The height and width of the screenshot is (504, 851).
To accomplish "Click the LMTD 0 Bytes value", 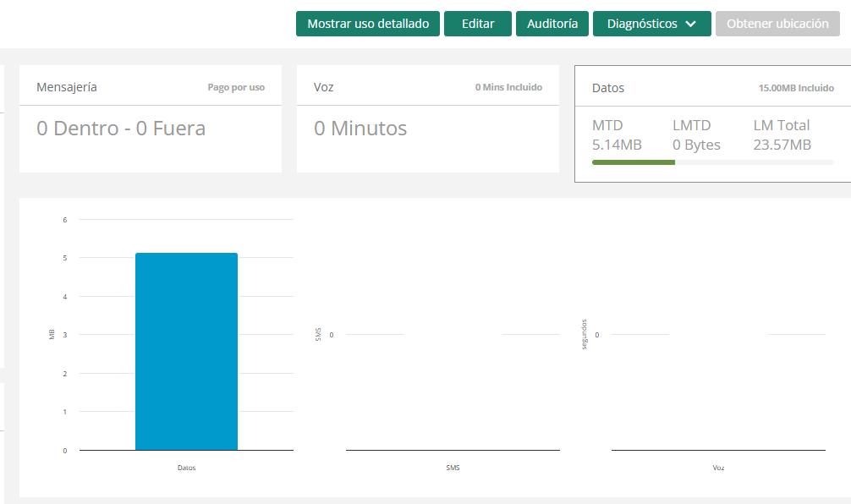I will [x=696, y=145].
